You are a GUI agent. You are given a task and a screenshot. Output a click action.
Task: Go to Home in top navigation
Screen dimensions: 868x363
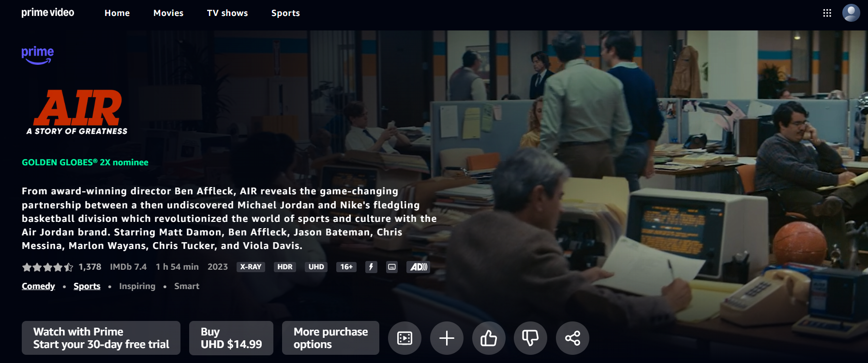pos(117,13)
